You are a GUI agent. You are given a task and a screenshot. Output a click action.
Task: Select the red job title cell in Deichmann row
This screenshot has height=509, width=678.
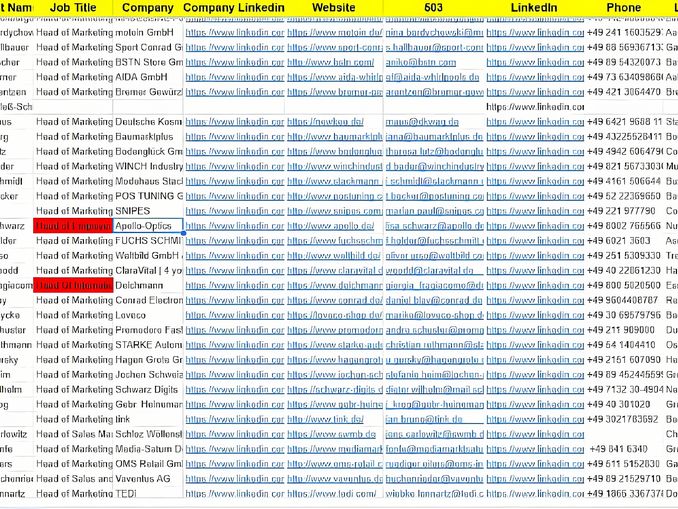73,285
